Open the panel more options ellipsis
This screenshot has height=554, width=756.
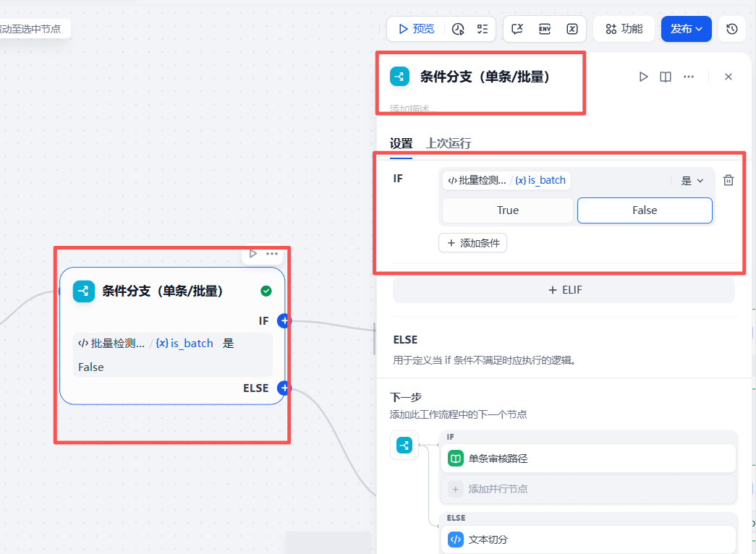pyautogui.click(x=689, y=77)
